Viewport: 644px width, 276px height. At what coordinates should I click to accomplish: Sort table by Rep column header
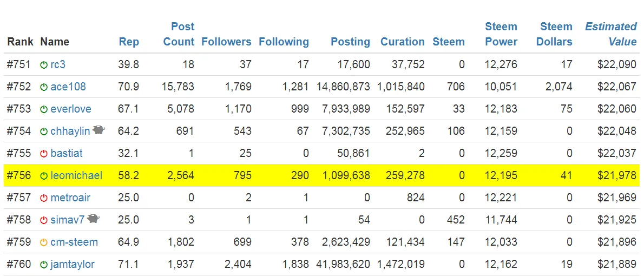point(129,42)
